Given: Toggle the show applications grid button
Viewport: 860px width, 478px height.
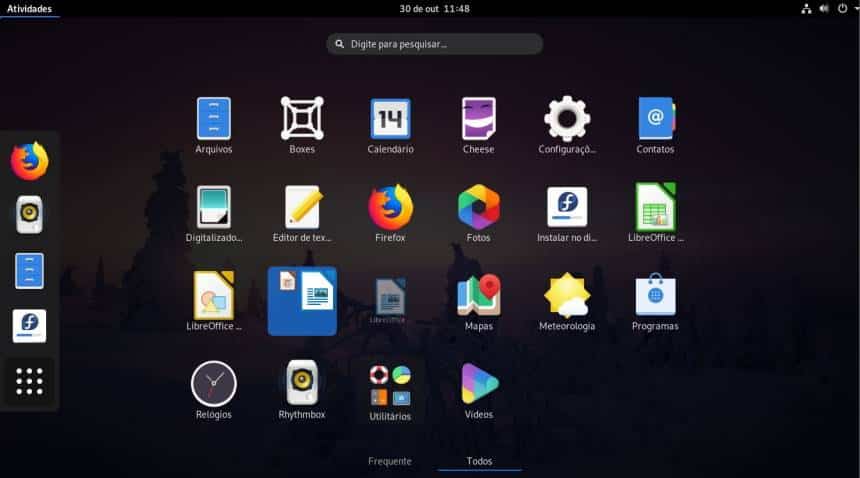Looking at the screenshot, I should [30, 381].
